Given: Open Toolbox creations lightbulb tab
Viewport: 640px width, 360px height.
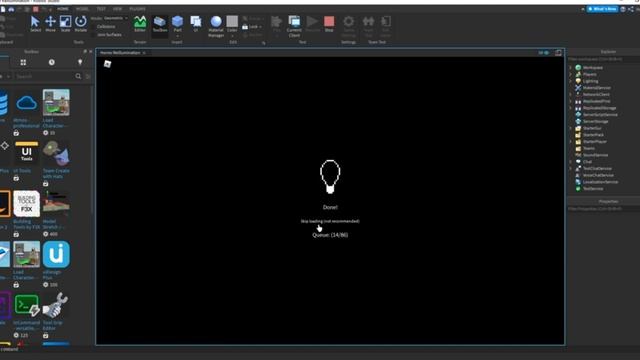Looking at the screenshot, I should click(x=80, y=62).
